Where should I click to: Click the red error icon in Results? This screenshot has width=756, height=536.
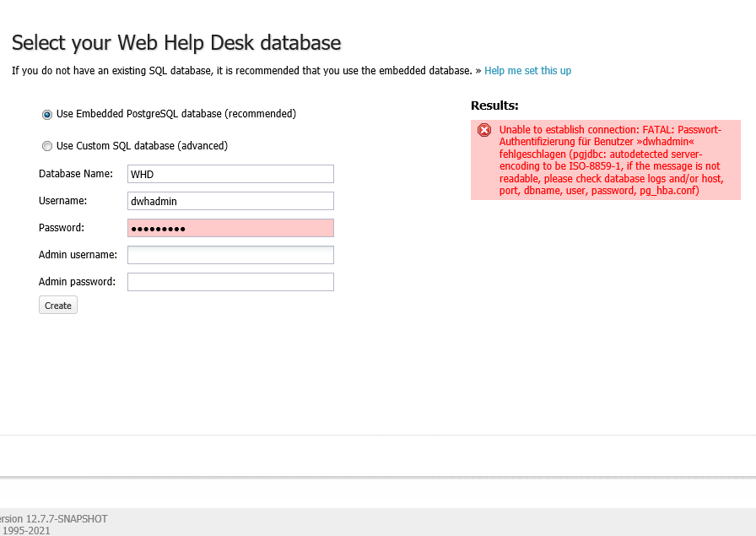[x=484, y=130]
